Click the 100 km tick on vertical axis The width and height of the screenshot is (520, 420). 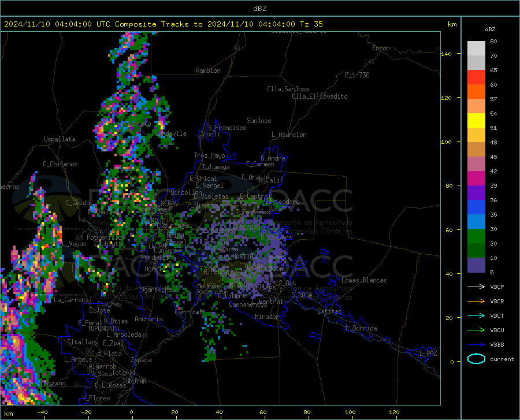pos(446,142)
